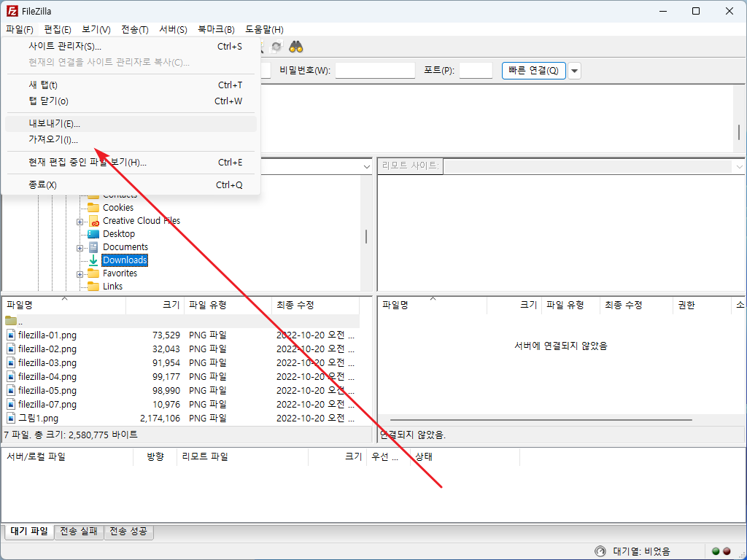Choose 내보내기(E)... menu entry
The height and width of the screenshot is (560, 747).
pos(131,124)
